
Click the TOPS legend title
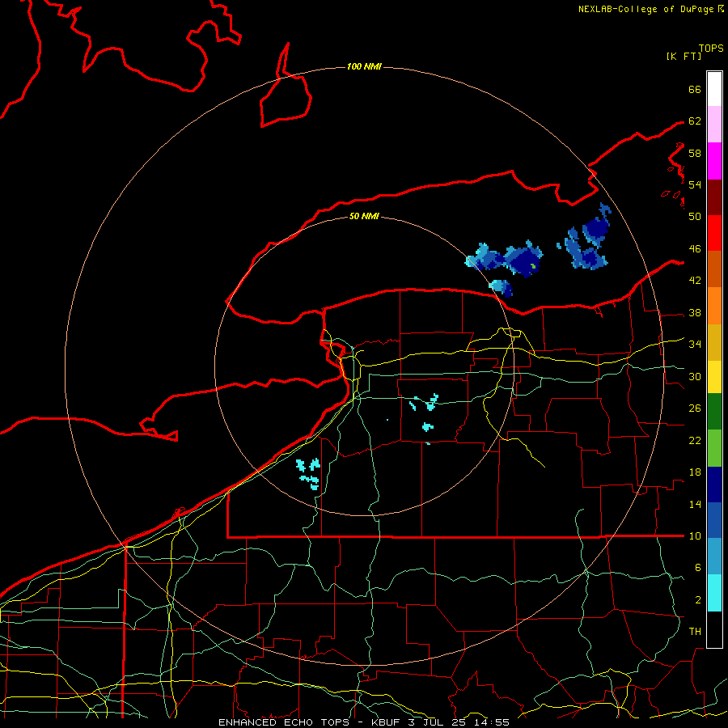pos(711,49)
